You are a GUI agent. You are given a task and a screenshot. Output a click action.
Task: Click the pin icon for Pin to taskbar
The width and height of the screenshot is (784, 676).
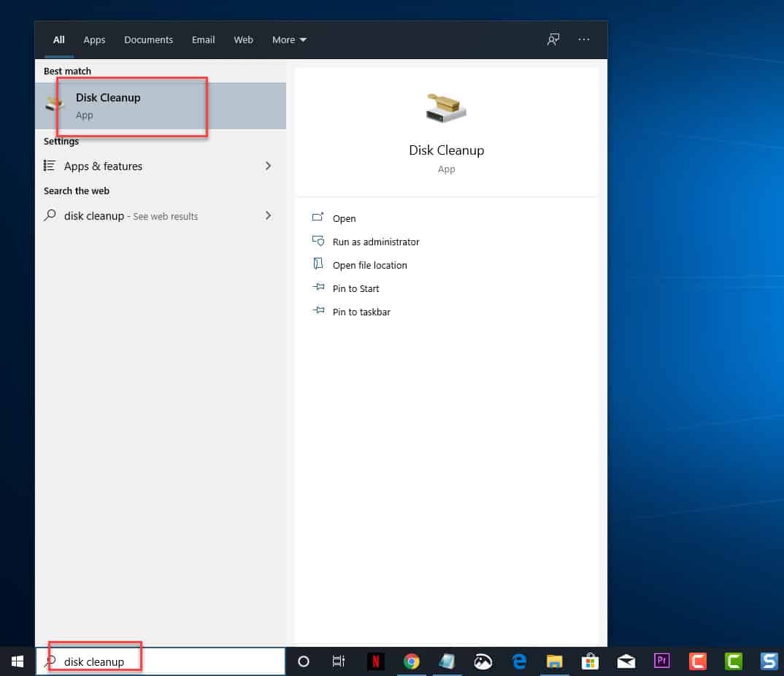[318, 310]
